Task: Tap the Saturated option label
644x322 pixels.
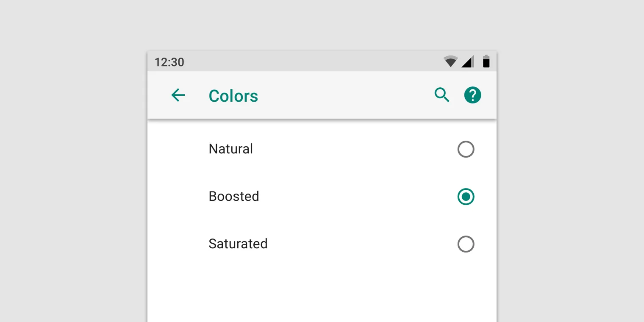Action: (238, 244)
